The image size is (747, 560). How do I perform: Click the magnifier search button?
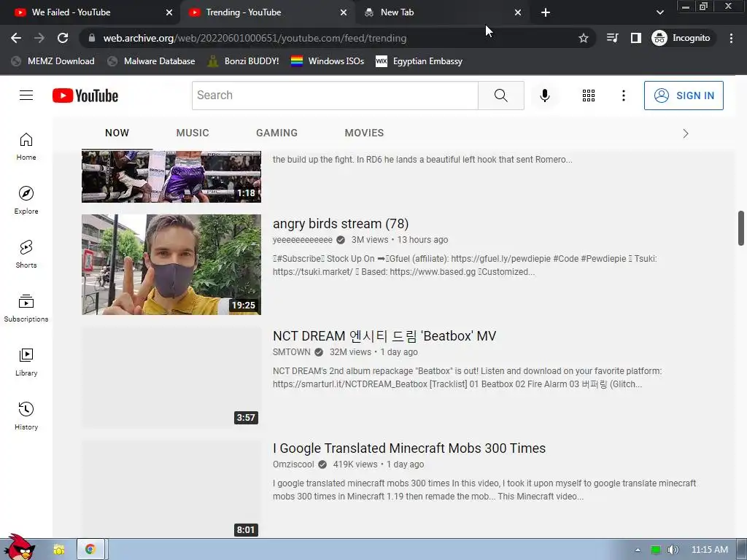(500, 96)
